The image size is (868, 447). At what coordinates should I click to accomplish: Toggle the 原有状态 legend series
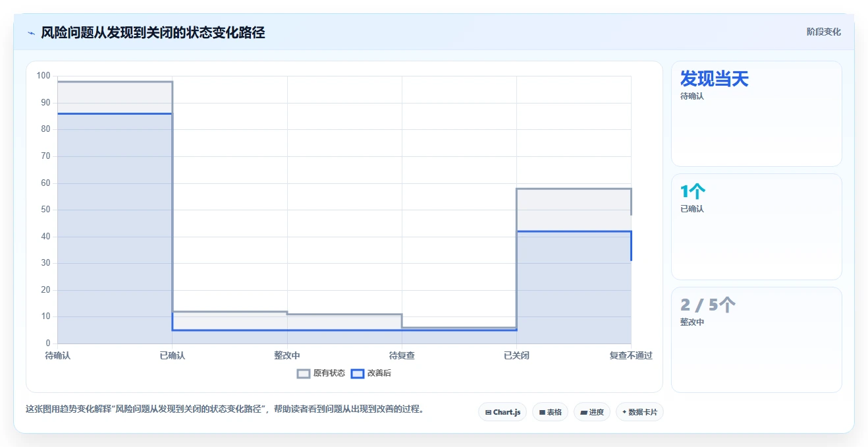pos(321,373)
